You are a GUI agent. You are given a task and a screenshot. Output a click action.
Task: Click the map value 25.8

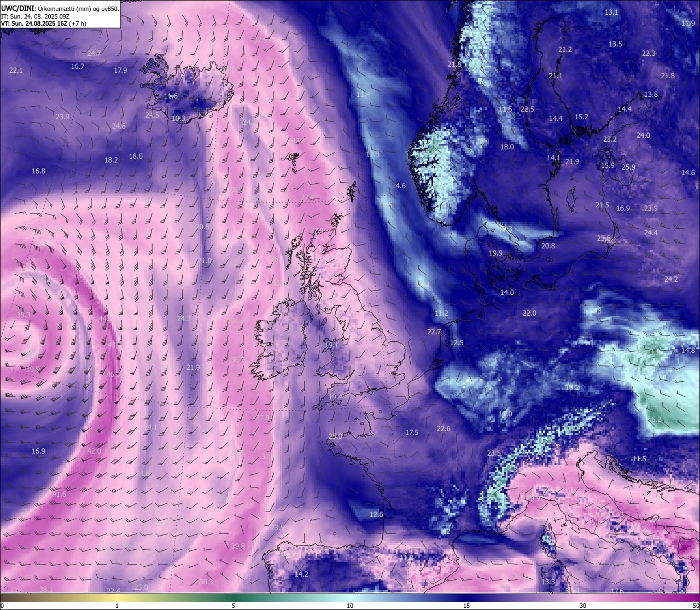point(604,238)
